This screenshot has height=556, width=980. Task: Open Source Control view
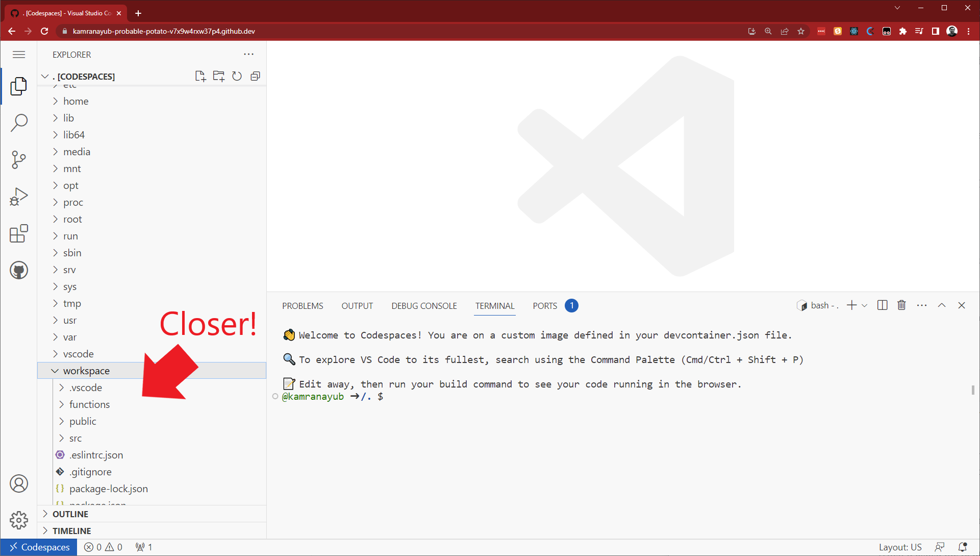[x=19, y=160]
